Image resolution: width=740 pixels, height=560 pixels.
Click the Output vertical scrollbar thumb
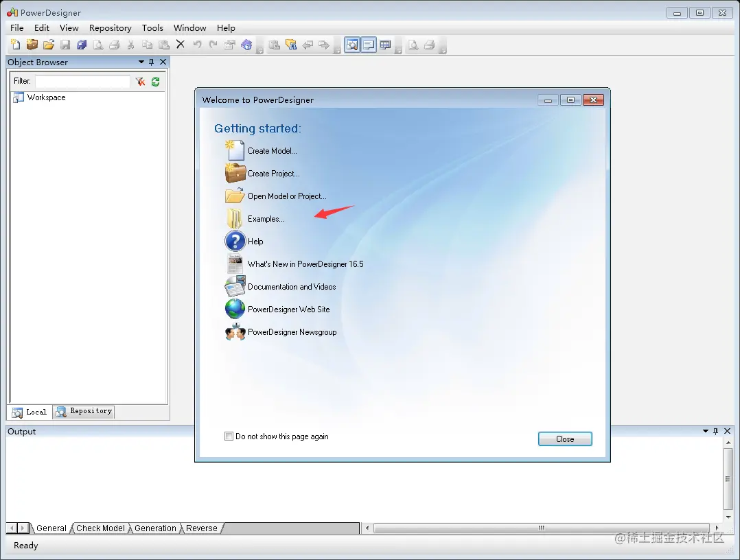tap(728, 478)
